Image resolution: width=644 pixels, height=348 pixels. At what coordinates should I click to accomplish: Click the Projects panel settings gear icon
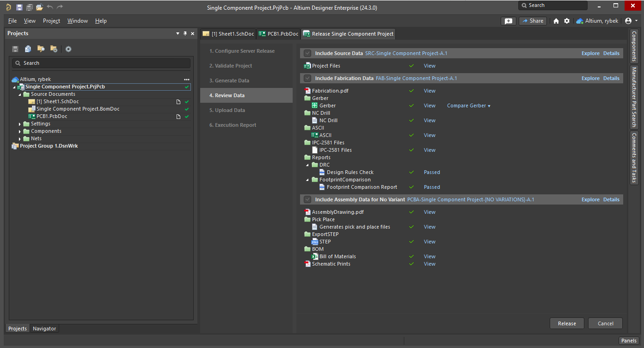click(x=68, y=49)
